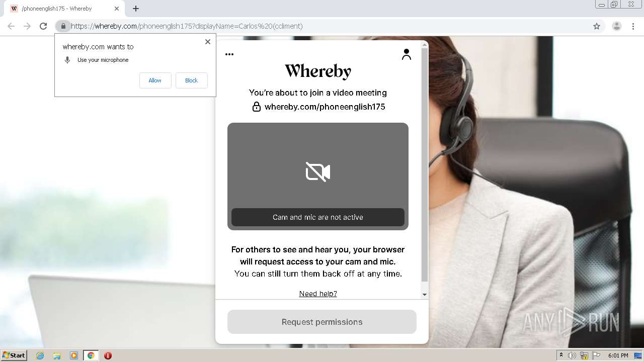Click the Cam and mic are not active label
This screenshot has width=644, height=362.
[x=318, y=217]
